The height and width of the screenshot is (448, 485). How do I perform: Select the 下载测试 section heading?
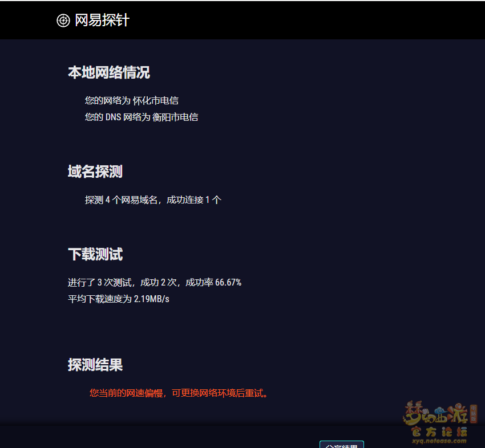(95, 254)
